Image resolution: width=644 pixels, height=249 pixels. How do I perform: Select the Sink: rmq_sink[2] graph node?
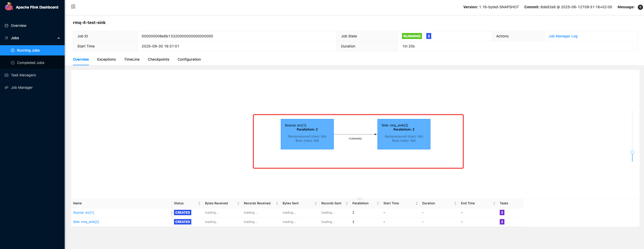(x=404, y=134)
